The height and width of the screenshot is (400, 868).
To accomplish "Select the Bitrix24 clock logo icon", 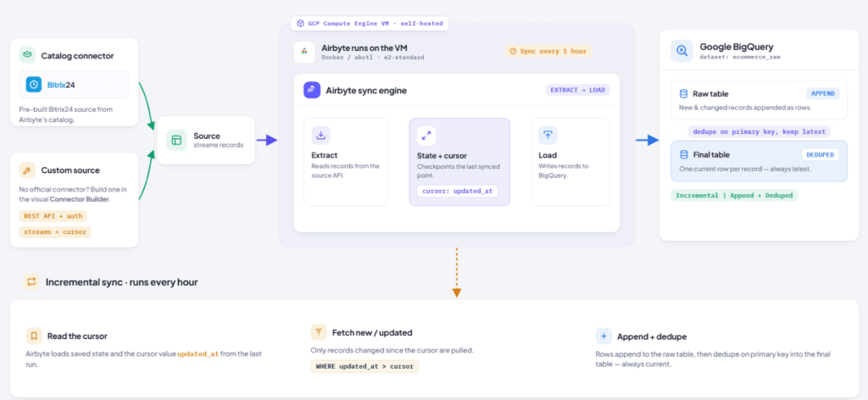I will [x=34, y=85].
